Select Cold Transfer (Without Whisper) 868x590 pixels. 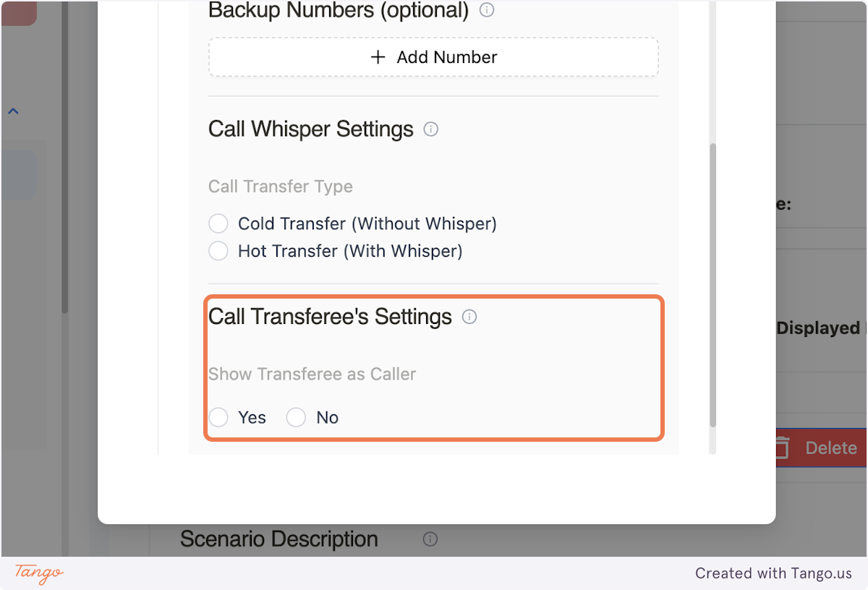(218, 223)
